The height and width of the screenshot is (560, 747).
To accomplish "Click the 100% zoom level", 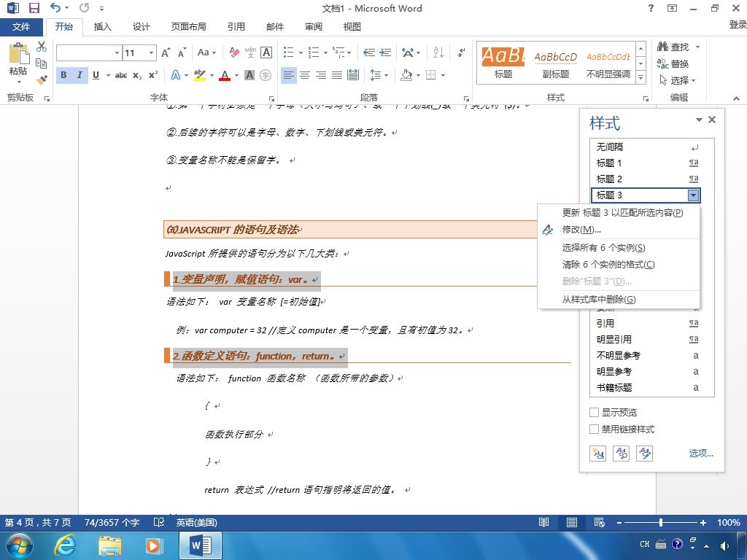I will (x=729, y=522).
